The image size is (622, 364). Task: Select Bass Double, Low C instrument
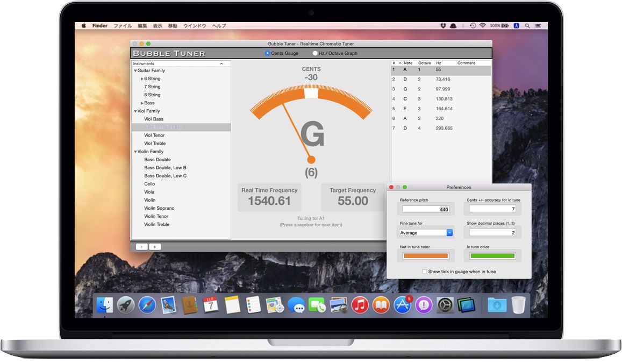[x=181, y=176]
